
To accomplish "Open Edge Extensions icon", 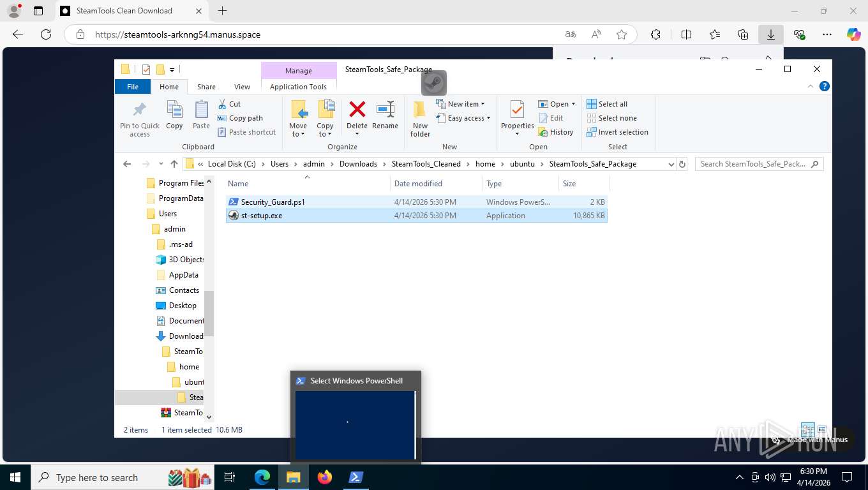I will (x=655, y=34).
